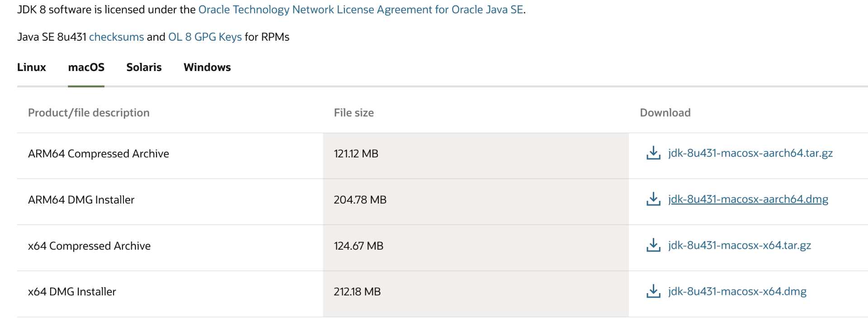This screenshot has height=332, width=868.
Task: Click the 204.78 MB file size cell
Action: click(x=360, y=200)
